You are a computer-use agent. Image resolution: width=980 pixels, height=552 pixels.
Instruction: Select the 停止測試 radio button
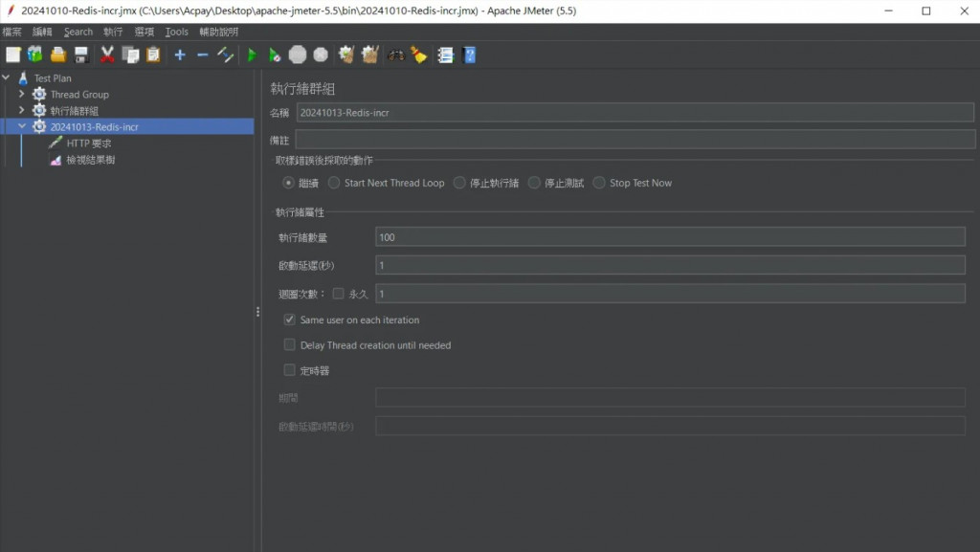[534, 183]
